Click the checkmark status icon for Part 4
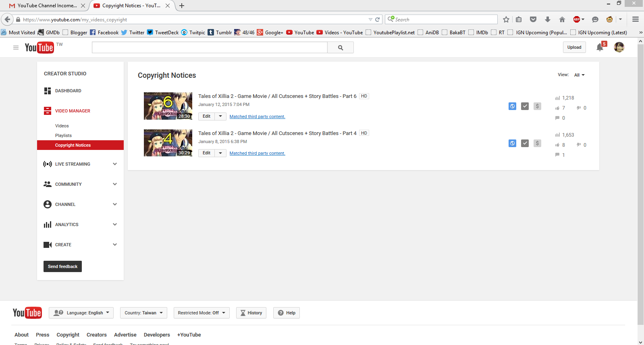 [525, 143]
